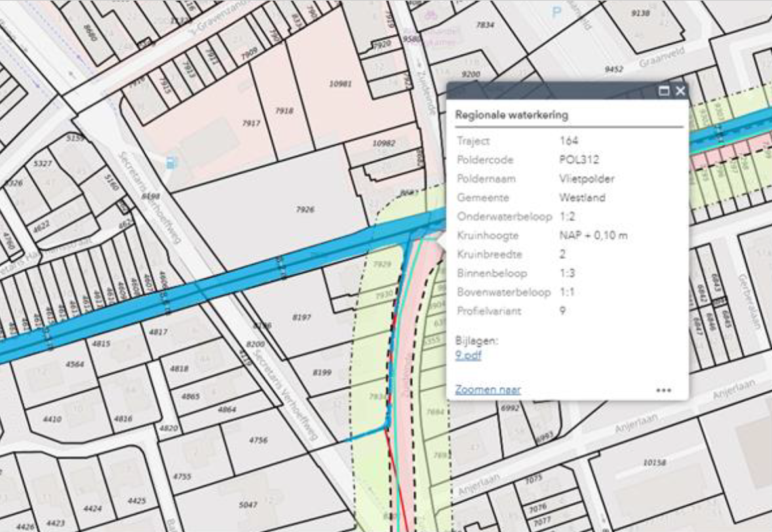Select the Traject value 164
The width and height of the screenshot is (772, 532).
click(569, 141)
